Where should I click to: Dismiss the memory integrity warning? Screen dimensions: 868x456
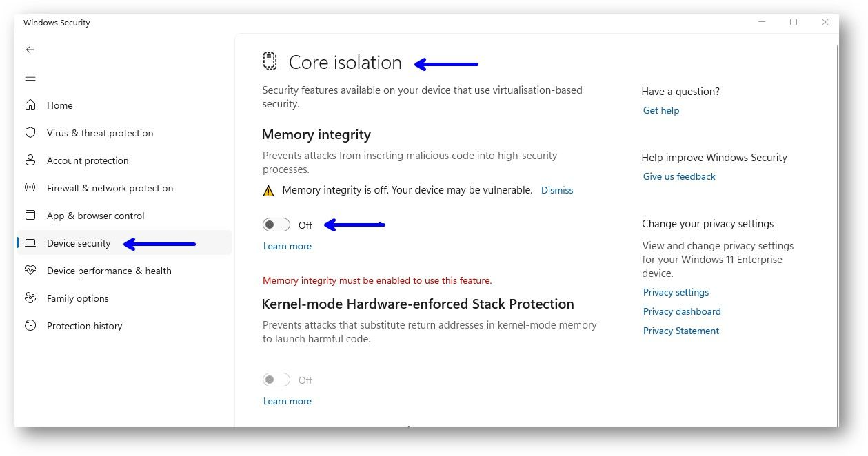click(x=557, y=190)
